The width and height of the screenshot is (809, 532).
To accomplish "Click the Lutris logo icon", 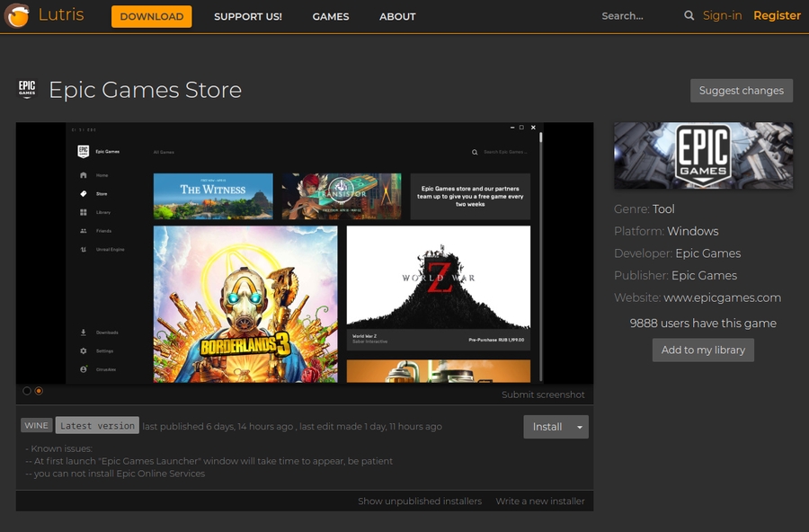I will (16, 16).
